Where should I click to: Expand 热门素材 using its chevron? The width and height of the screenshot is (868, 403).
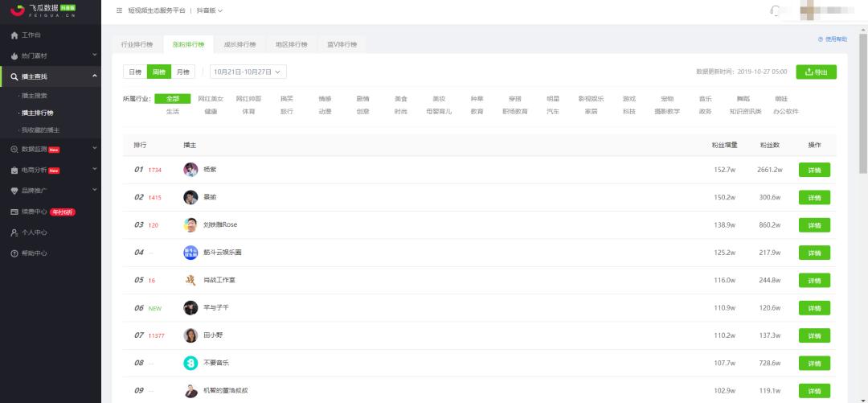coord(95,55)
